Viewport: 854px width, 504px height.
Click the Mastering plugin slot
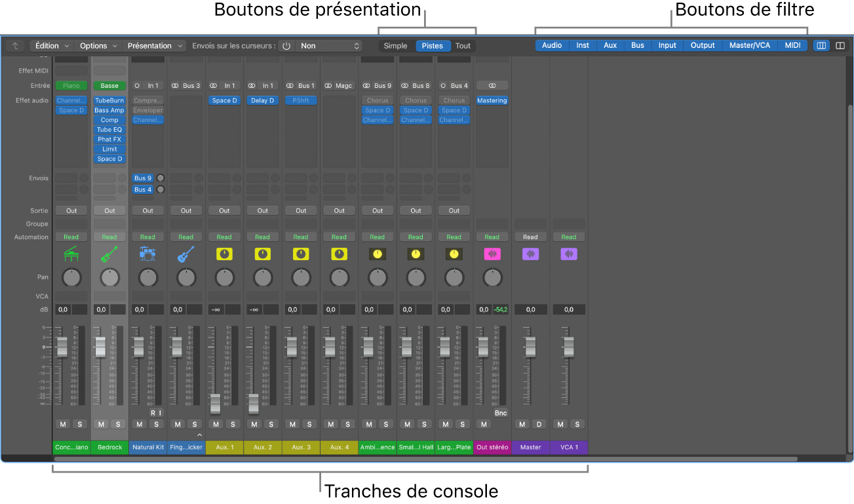[492, 100]
